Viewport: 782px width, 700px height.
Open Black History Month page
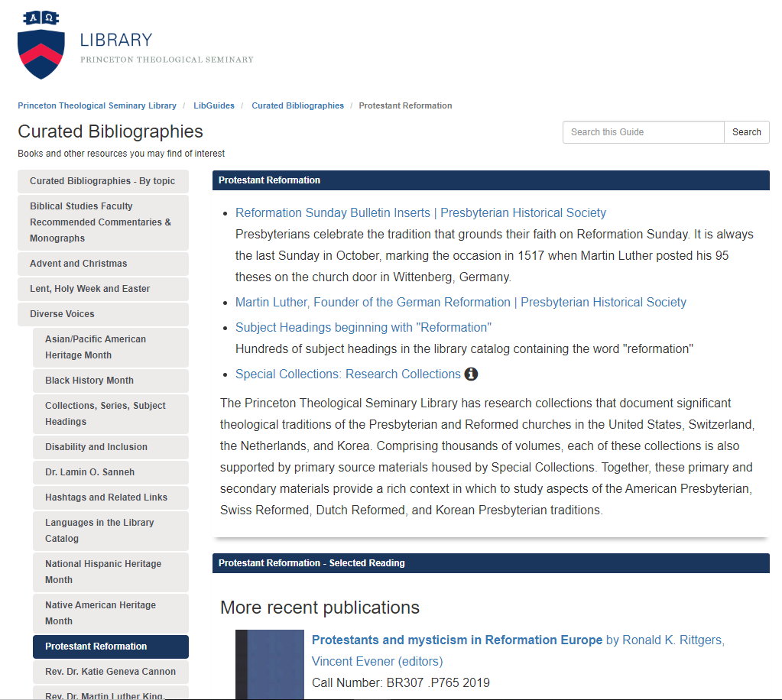[111, 381]
